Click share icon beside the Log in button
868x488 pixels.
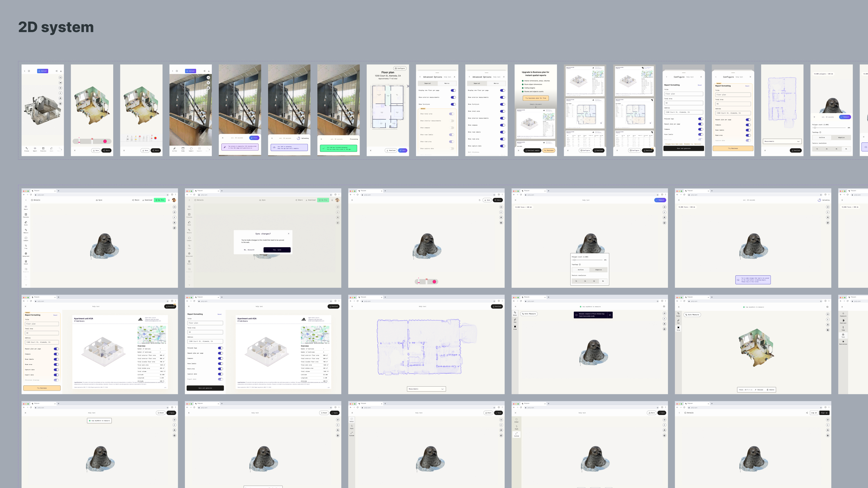(x=807, y=413)
